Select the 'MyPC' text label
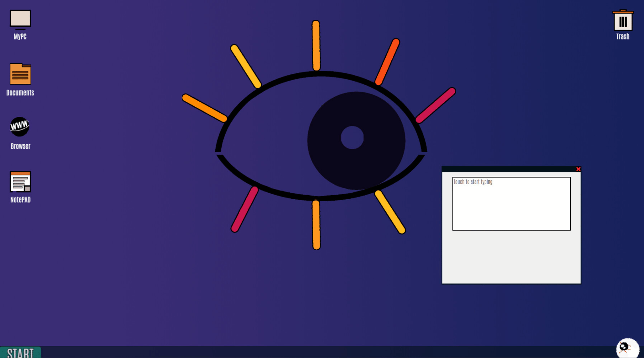This screenshot has height=358, width=644. pos(20,37)
